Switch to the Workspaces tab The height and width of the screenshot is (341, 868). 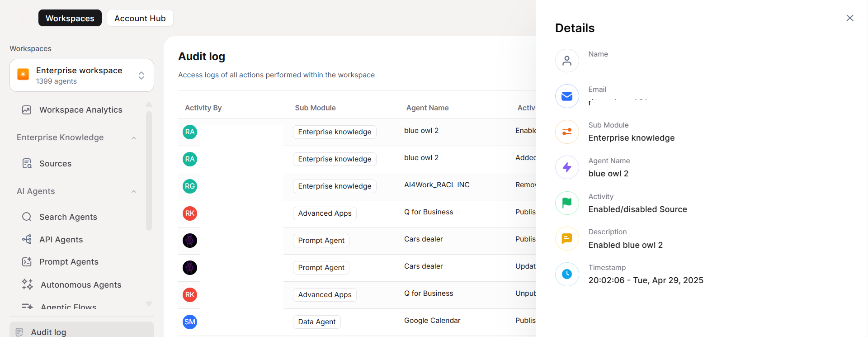[x=70, y=18]
